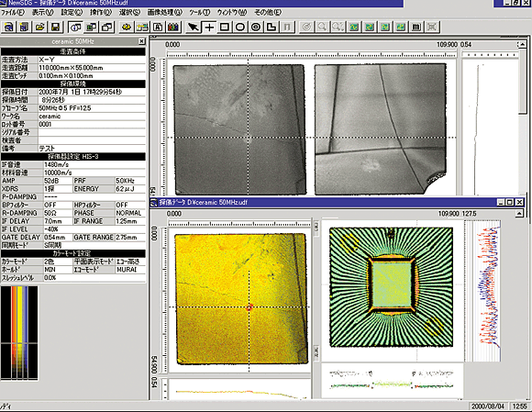Open the 画像処理 menu
532x412 pixels.
tap(165, 13)
